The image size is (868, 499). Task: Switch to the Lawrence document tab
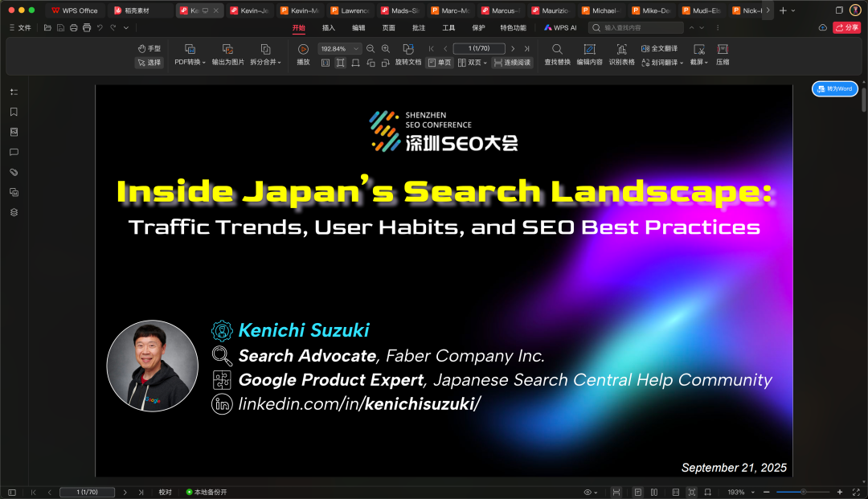click(350, 10)
